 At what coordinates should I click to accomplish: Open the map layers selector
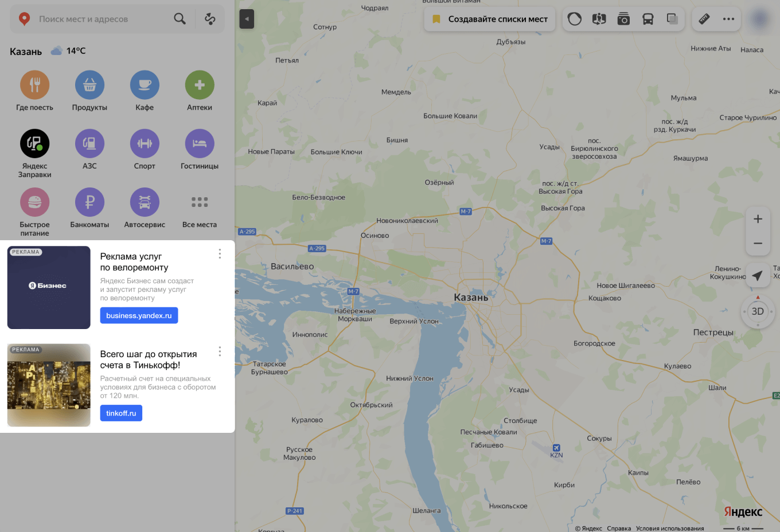click(x=672, y=19)
